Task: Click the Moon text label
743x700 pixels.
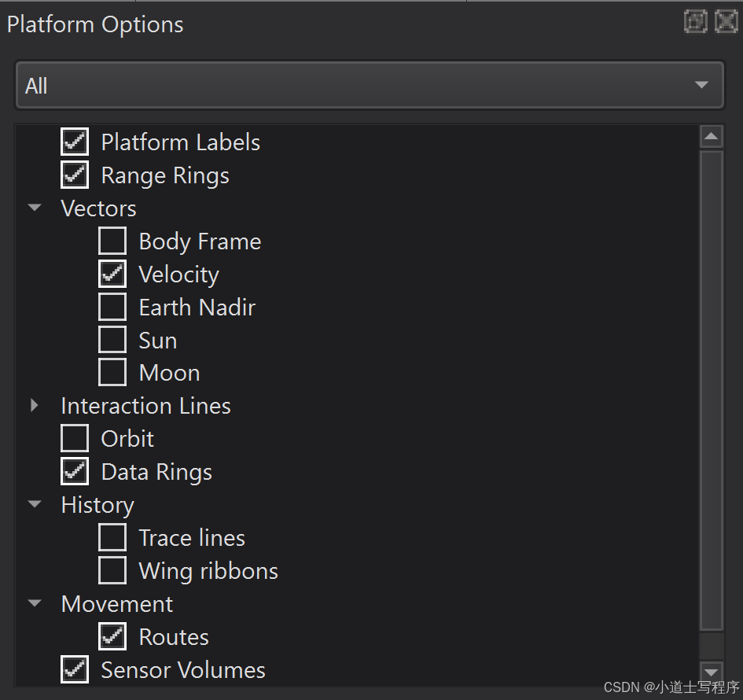Action: pyautogui.click(x=169, y=374)
